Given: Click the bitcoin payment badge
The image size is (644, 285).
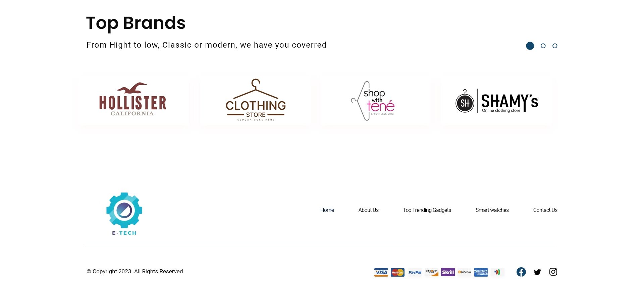Looking at the screenshot, I should [x=465, y=272].
